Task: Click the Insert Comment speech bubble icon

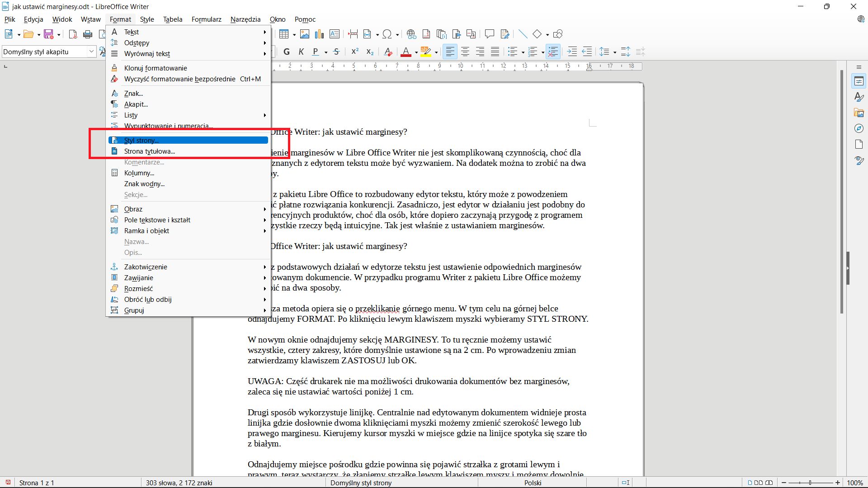Action: (x=489, y=34)
